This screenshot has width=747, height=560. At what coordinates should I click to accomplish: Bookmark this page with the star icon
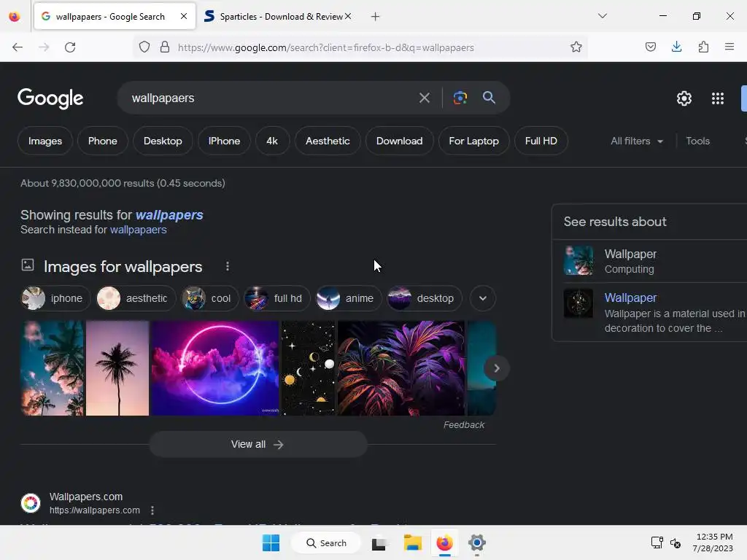coord(576,47)
